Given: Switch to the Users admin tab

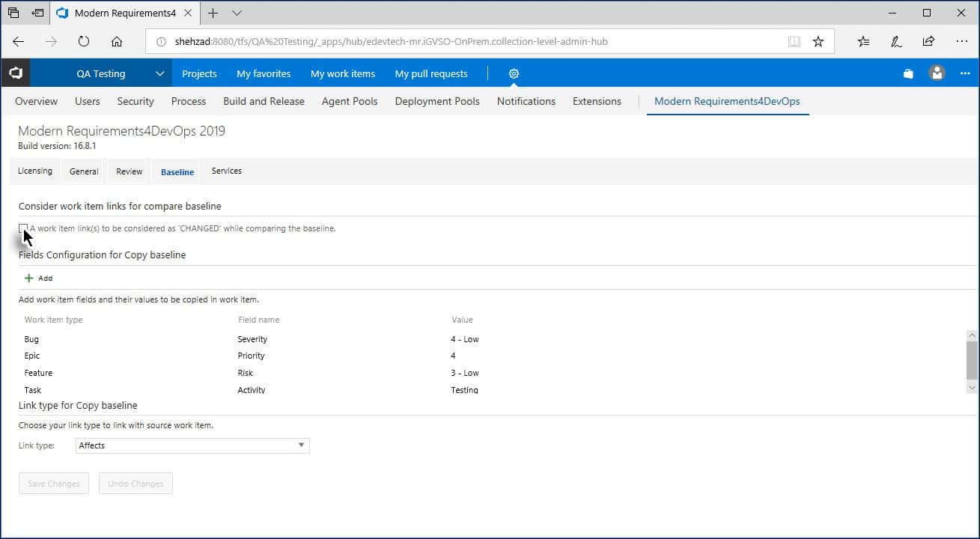Looking at the screenshot, I should [88, 101].
